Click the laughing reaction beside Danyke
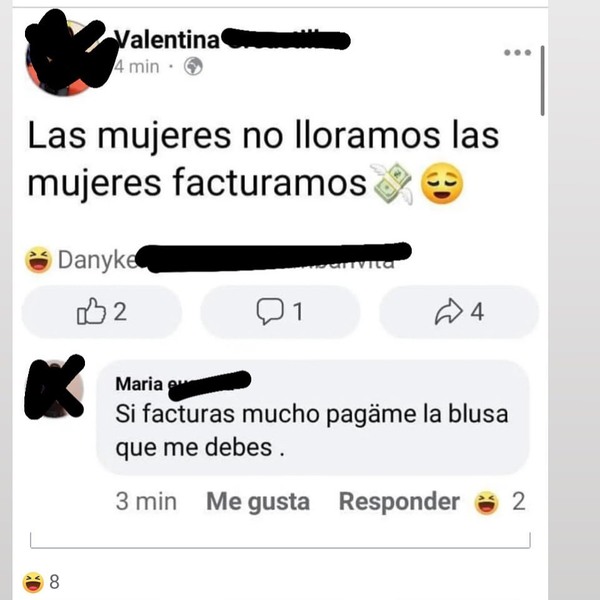 click(x=38, y=260)
